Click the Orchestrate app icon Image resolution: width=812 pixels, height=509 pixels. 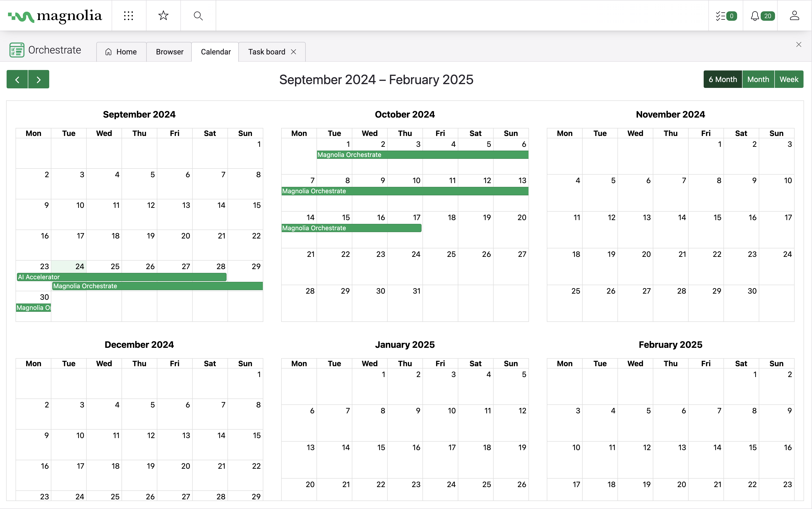16,49
